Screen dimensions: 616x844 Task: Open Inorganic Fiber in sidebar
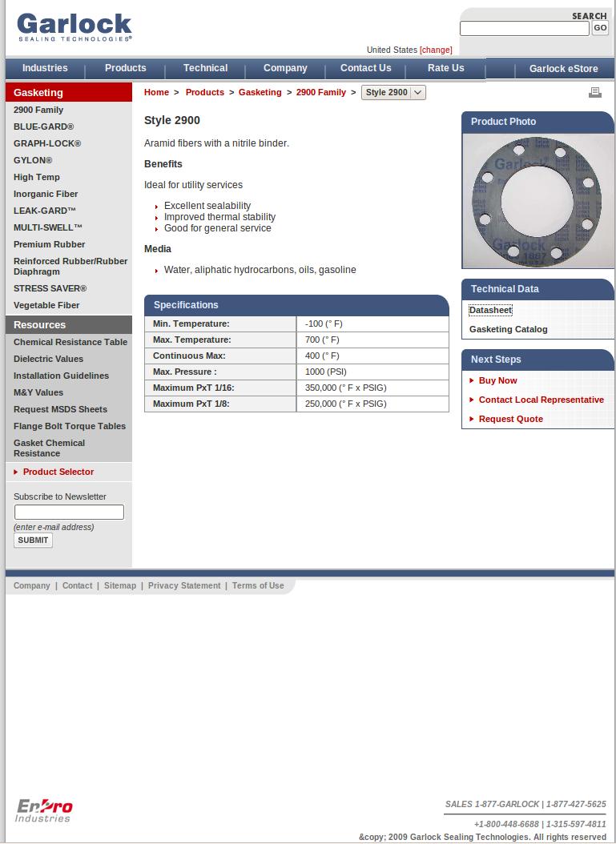pyautogui.click(x=46, y=194)
